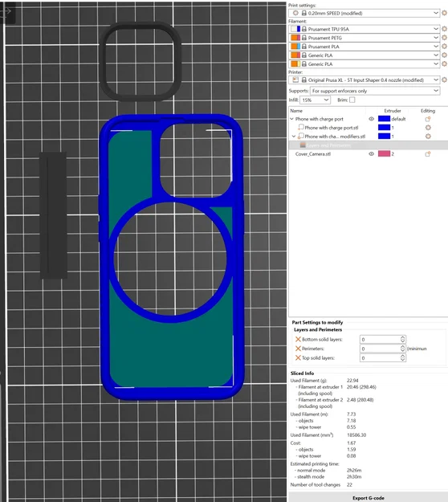Click gear icon beside Prusament PETG

coord(444,38)
